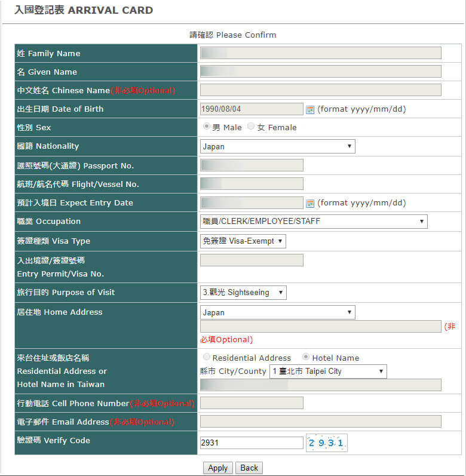Open the Home Address country dropdown
Image resolution: width=466 pixels, height=476 pixels.
tap(277, 312)
